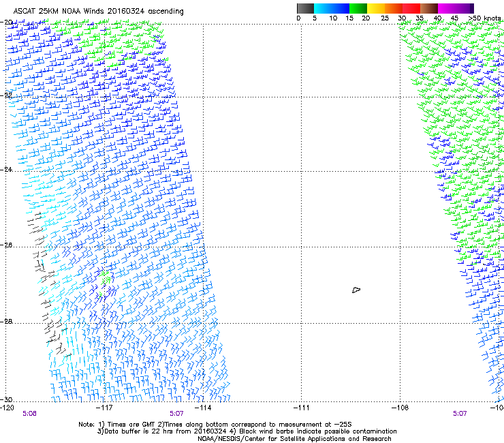This screenshot has width=504, height=443.
Task: Click the green 15-20 knots color band
Action: (x=358, y=8)
